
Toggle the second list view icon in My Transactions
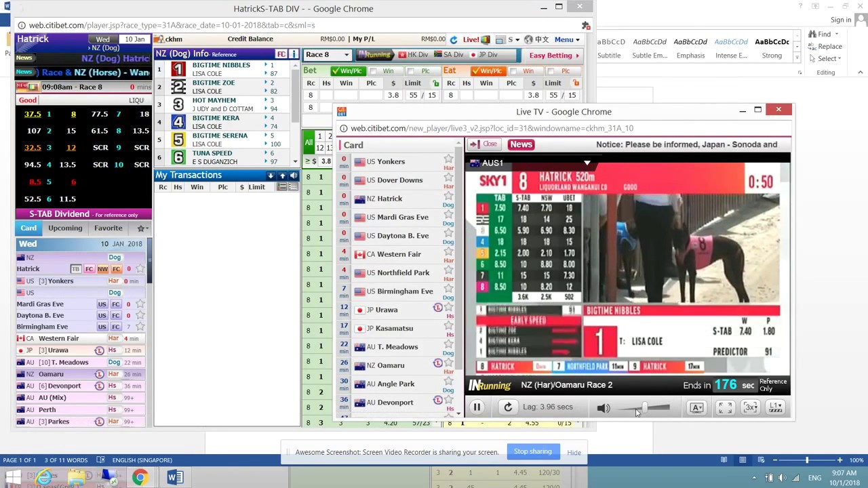294,188
